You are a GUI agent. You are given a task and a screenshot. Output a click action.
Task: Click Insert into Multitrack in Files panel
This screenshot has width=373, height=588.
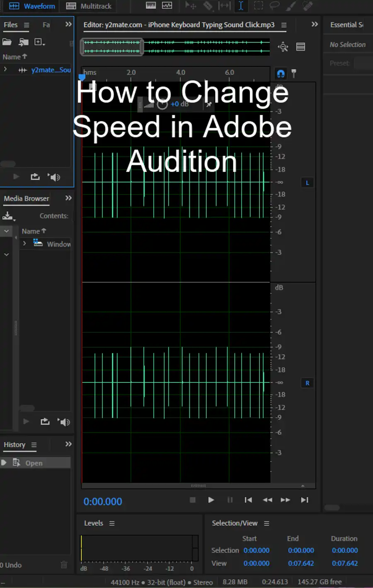35,177
